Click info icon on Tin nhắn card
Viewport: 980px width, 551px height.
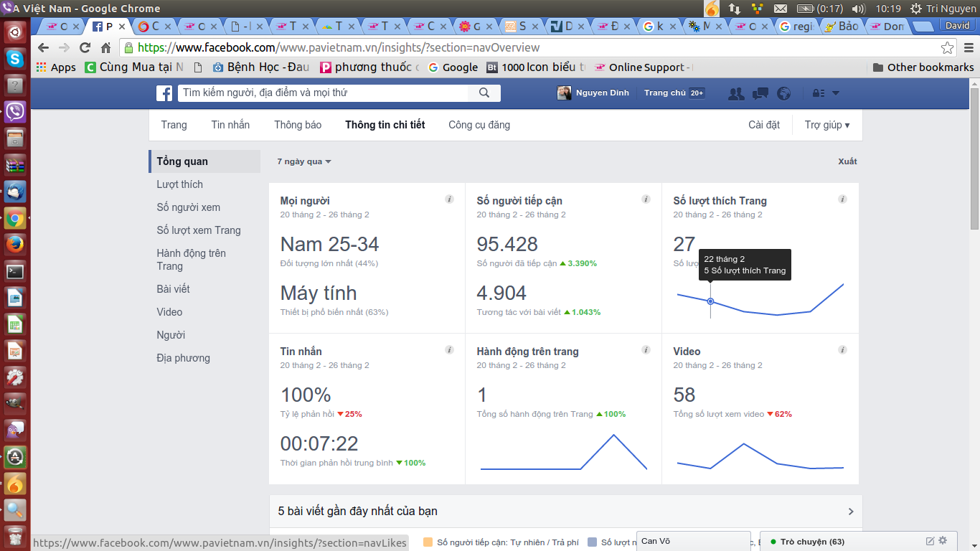(449, 350)
